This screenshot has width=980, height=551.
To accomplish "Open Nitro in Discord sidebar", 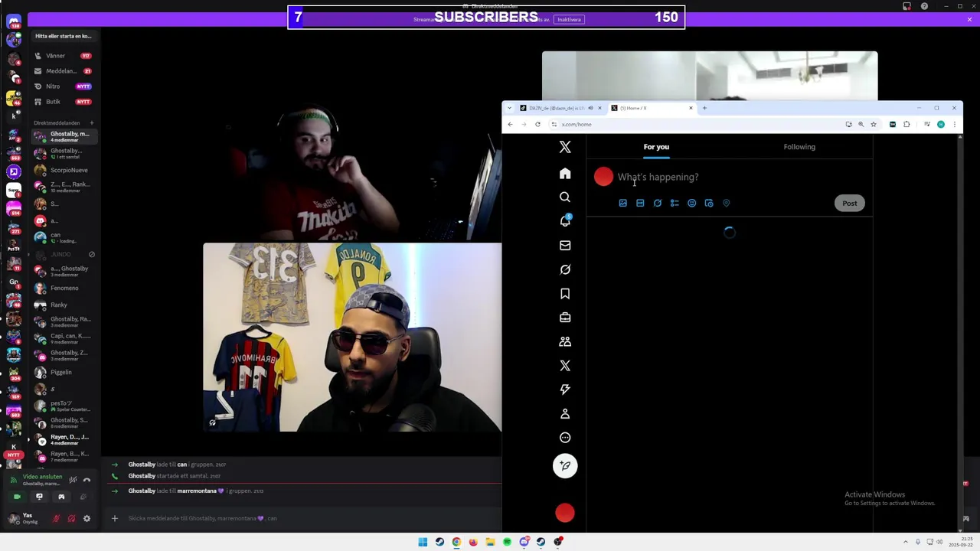I will click(x=63, y=86).
